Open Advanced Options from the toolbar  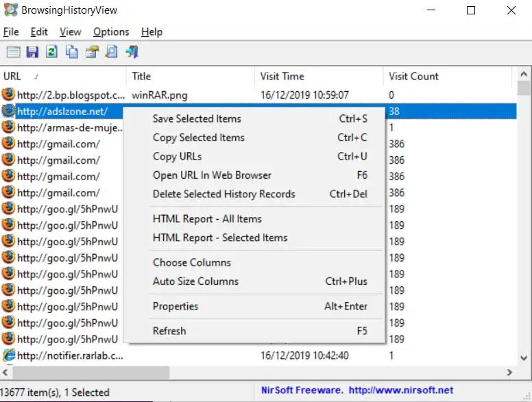tap(13, 52)
